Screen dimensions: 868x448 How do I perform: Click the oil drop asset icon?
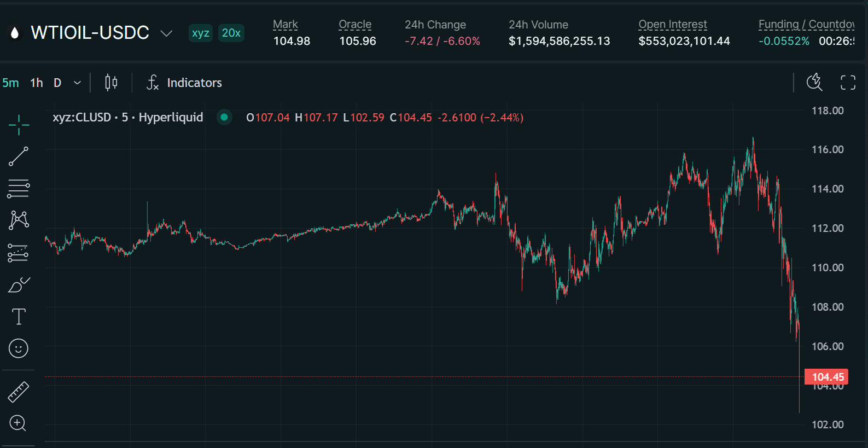[x=15, y=33]
